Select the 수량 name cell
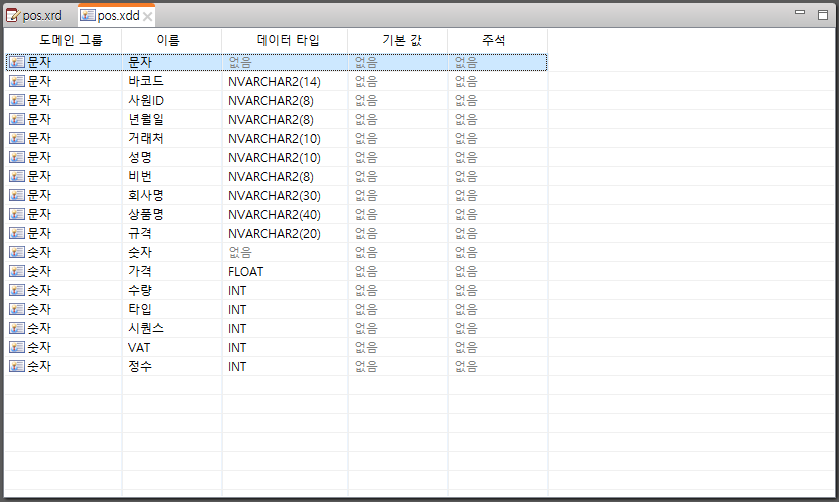 click(x=172, y=290)
